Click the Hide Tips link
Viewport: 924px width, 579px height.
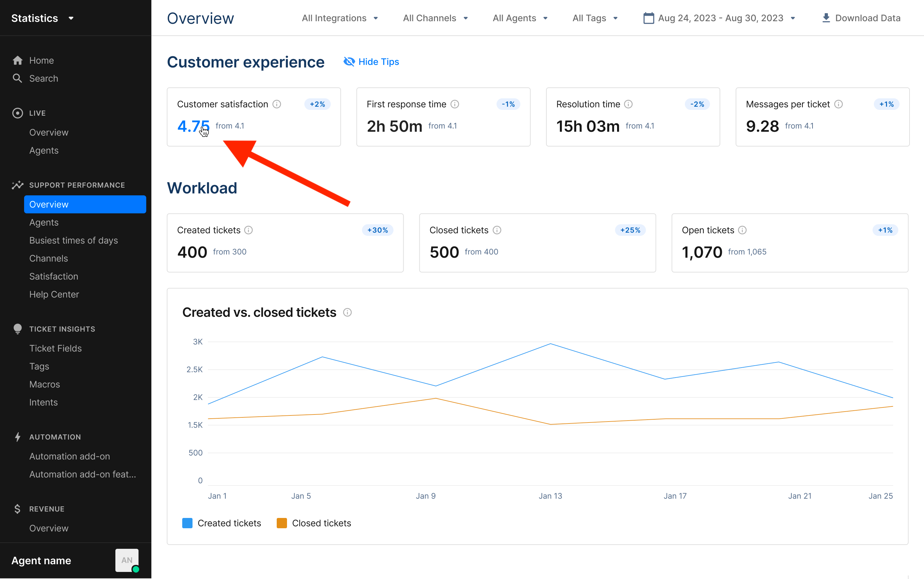(379, 62)
